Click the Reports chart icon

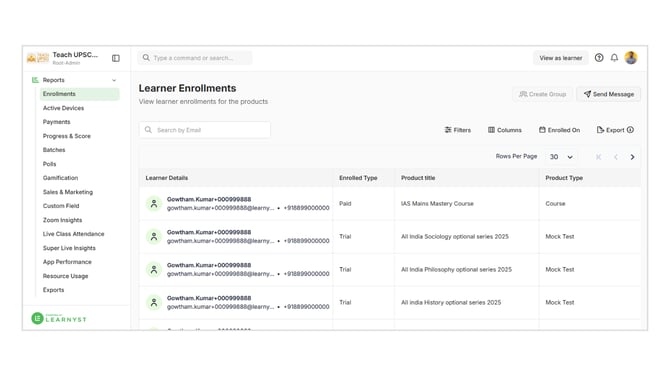tap(35, 80)
